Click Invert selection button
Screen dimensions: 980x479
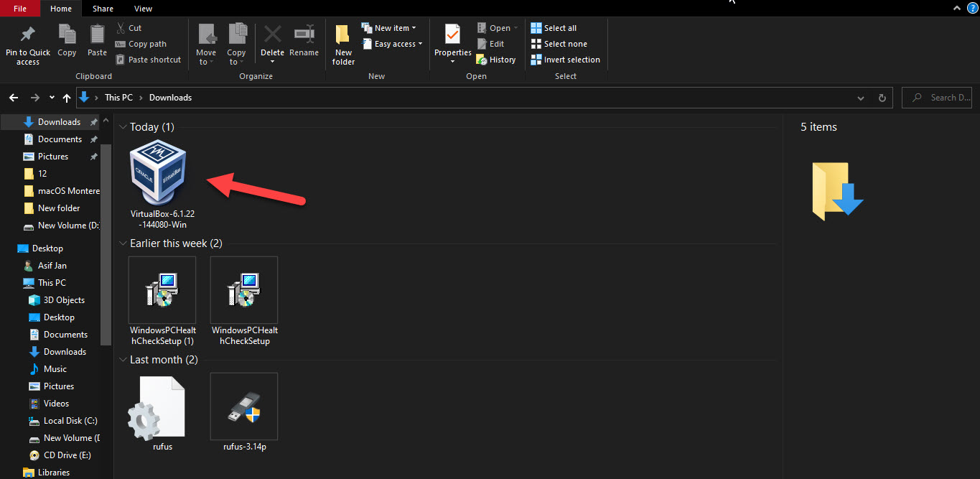[565, 60]
